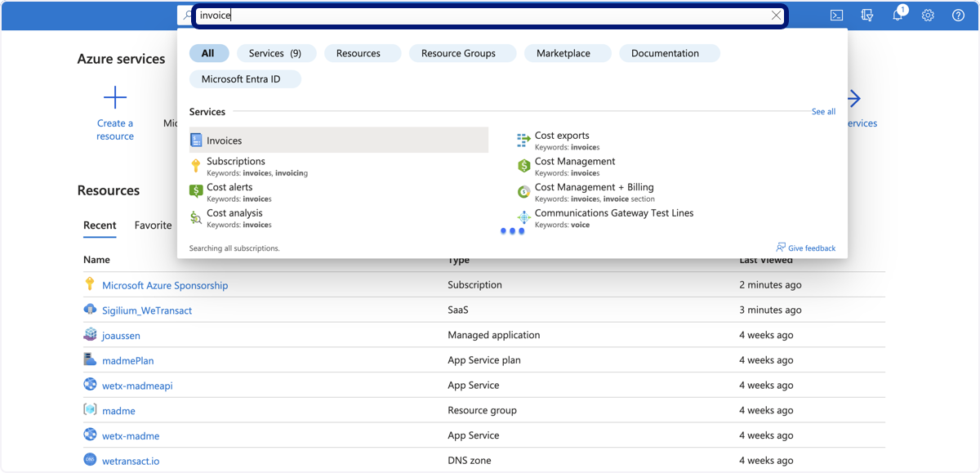
Task: Click the Cost Management + Billing icon
Action: [x=523, y=192]
